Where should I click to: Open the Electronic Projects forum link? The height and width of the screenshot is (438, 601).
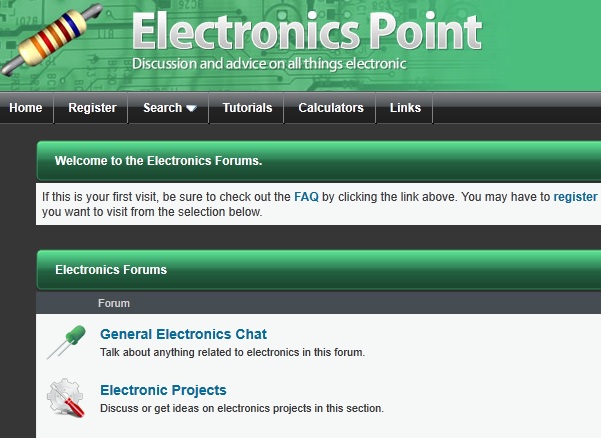tap(163, 390)
